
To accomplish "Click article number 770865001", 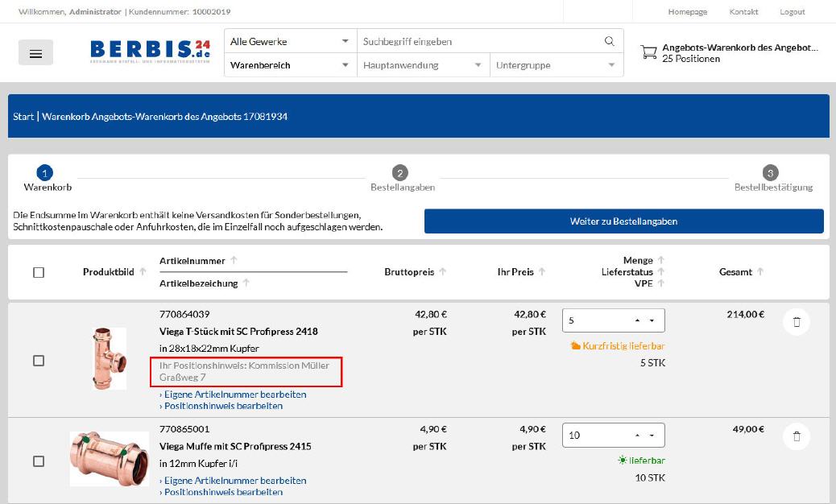I will tap(184, 429).
